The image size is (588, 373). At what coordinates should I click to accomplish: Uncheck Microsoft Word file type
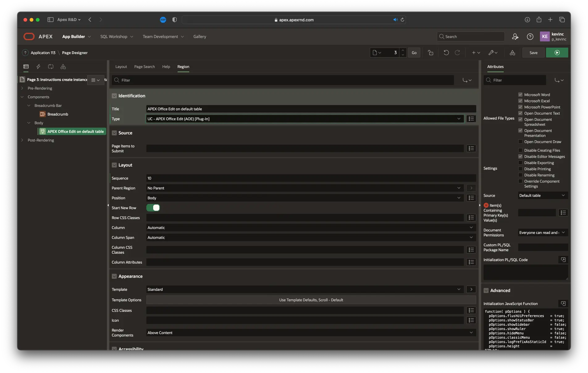coord(520,95)
